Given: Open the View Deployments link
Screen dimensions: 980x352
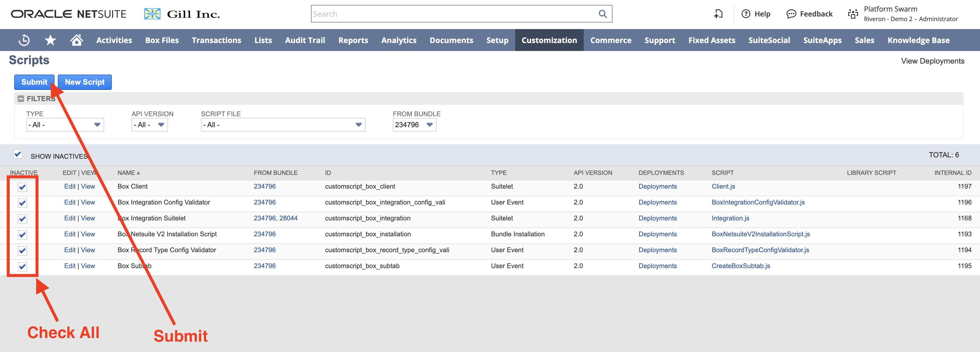Looking at the screenshot, I should click(932, 61).
